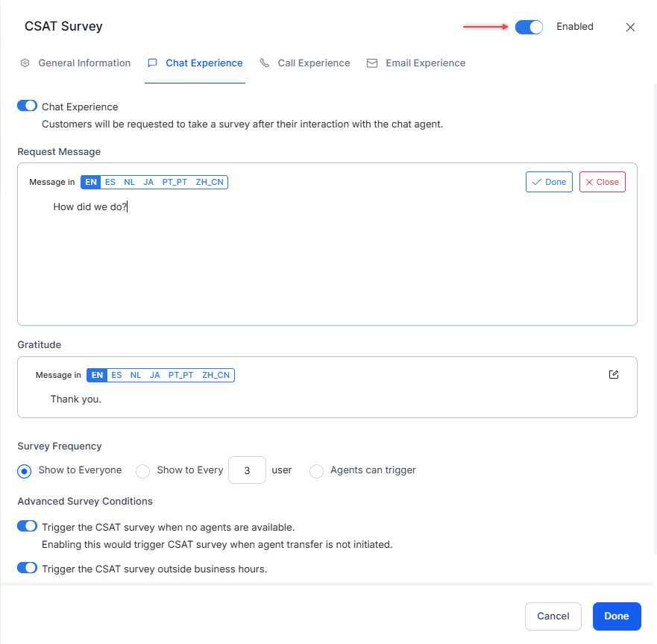Select the Agents can trigger option

(x=317, y=471)
